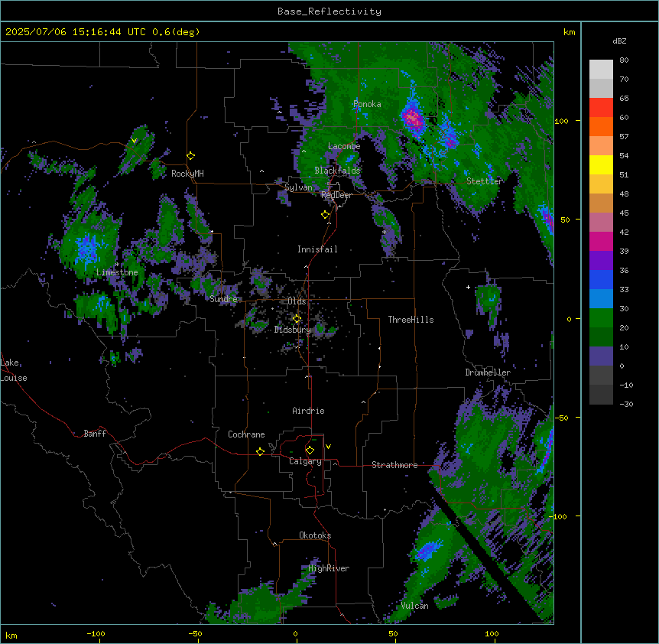Select the yellow diamond marker above Didsbury
659x644 pixels.
[x=297, y=319]
